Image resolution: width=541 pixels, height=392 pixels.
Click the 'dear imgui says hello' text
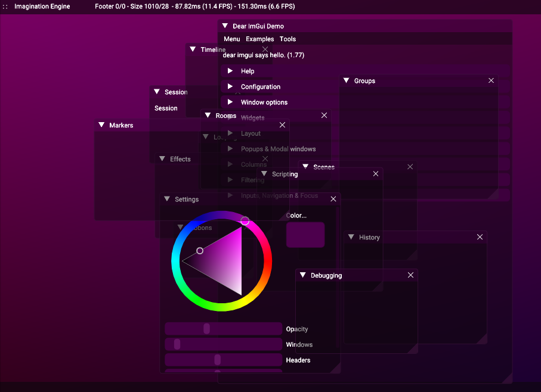263,55
